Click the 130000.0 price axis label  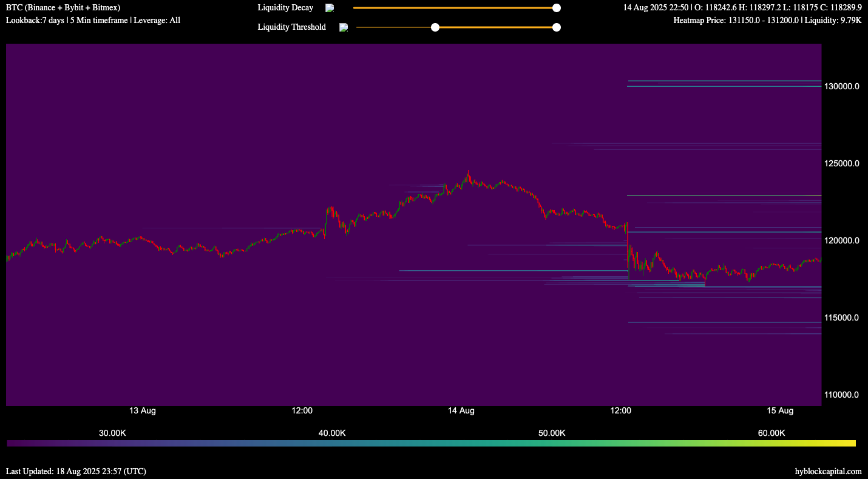(x=841, y=87)
